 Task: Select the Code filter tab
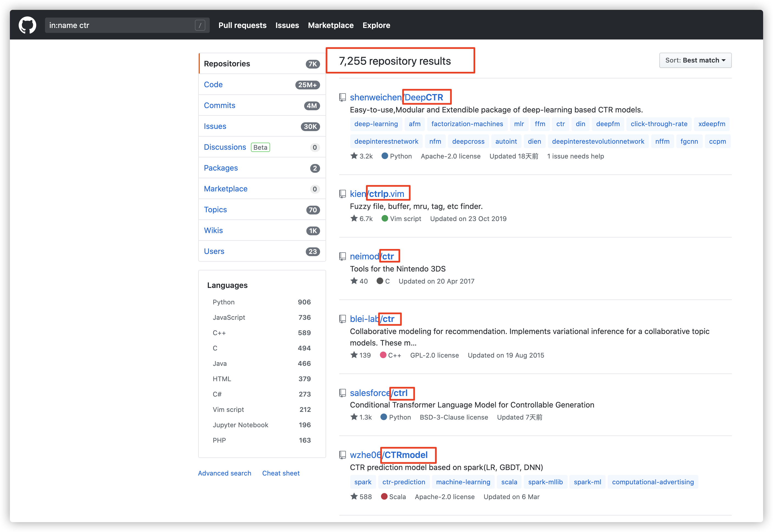[x=213, y=84]
